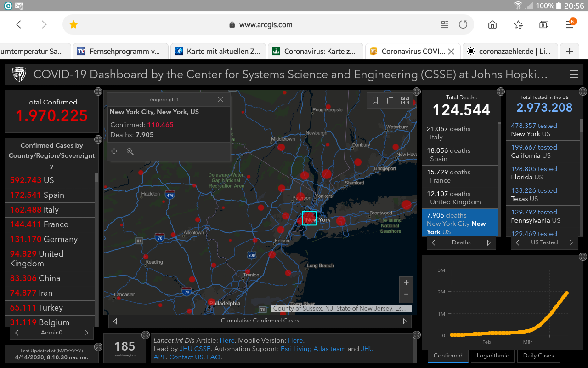Expand the Total Confirmed panel
The image size is (588, 368).
(98, 92)
